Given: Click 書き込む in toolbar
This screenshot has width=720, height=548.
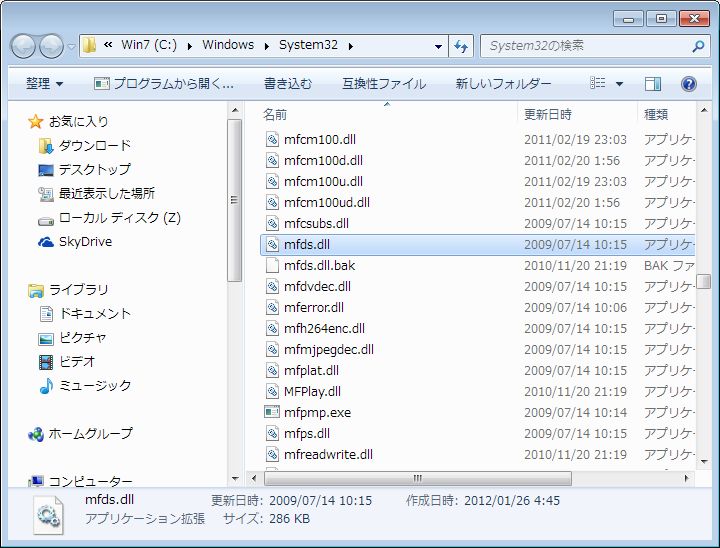Looking at the screenshot, I should coord(288,84).
